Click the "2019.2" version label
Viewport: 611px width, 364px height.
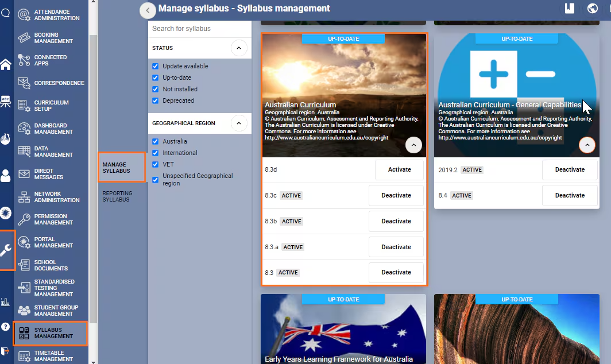(448, 170)
